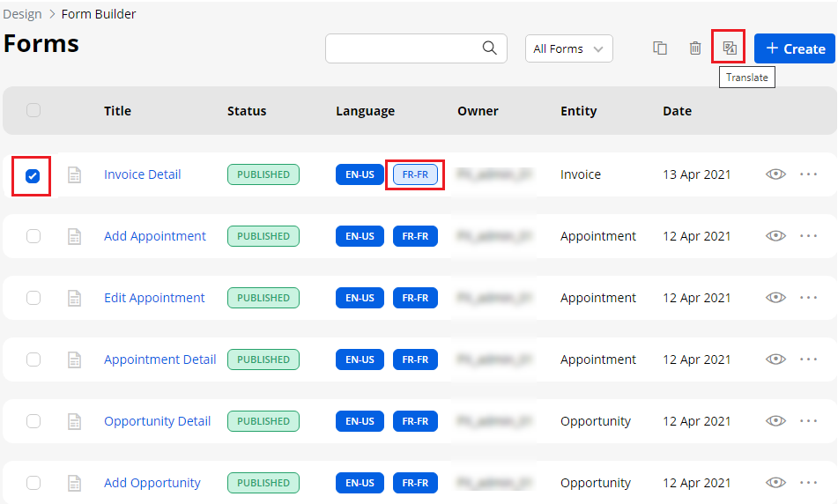838x504 pixels.
Task: Select the FR-FR language tag on Invoice Detail
Action: point(415,174)
